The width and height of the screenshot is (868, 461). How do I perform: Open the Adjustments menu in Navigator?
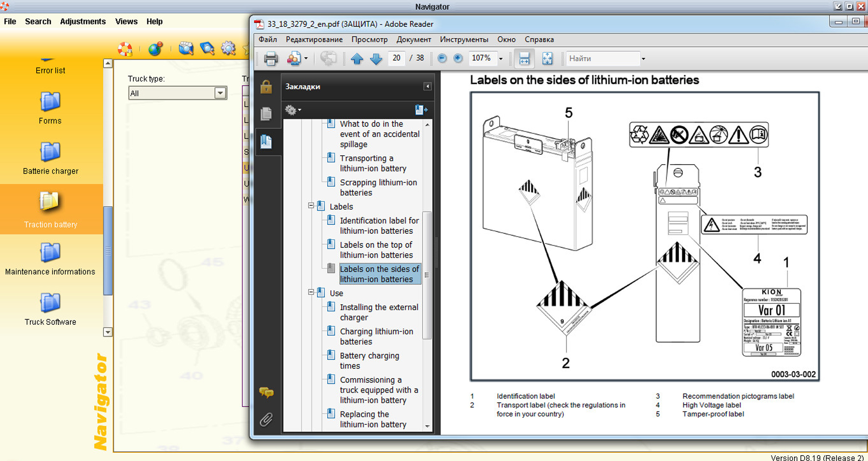(x=83, y=22)
